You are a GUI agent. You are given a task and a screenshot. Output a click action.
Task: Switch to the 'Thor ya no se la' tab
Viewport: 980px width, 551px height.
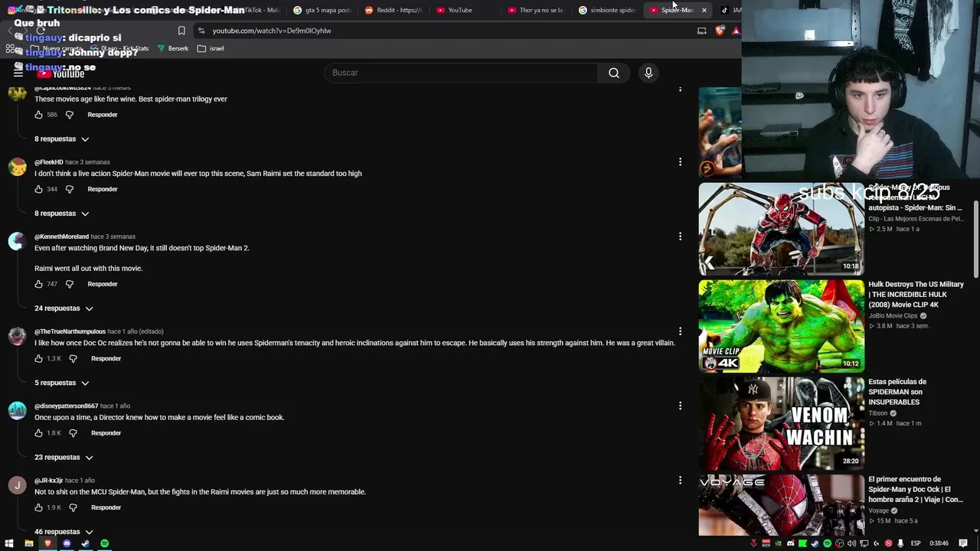pyautogui.click(x=536, y=10)
